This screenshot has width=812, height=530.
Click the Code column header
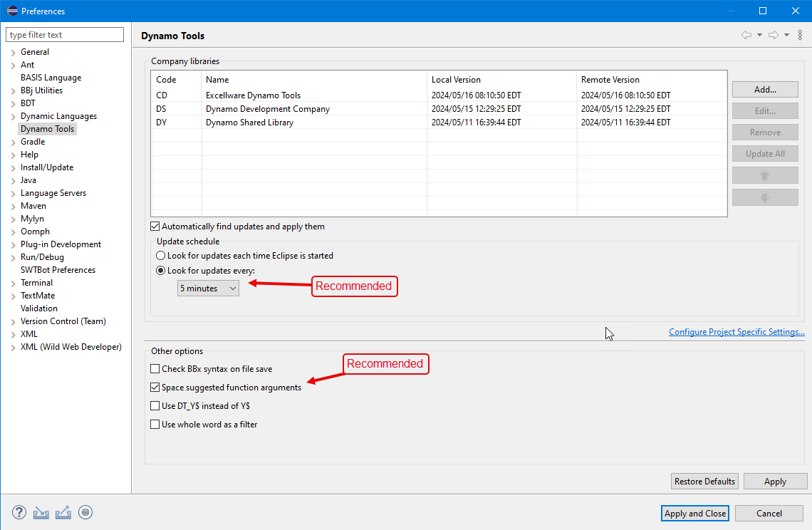pyautogui.click(x=176, y=80)
